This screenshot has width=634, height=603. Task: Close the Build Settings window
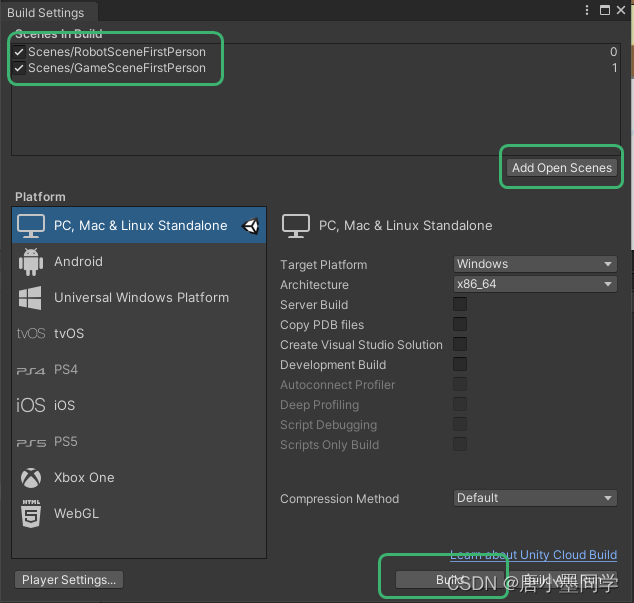(621, 10)
